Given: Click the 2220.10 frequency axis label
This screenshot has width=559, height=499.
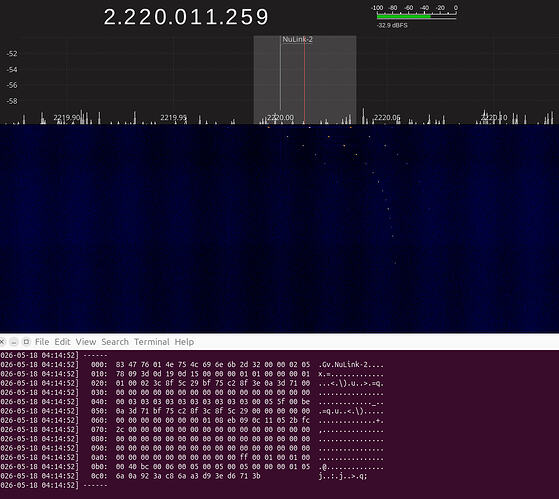Looking at the screenshot, I should [494, 117].
